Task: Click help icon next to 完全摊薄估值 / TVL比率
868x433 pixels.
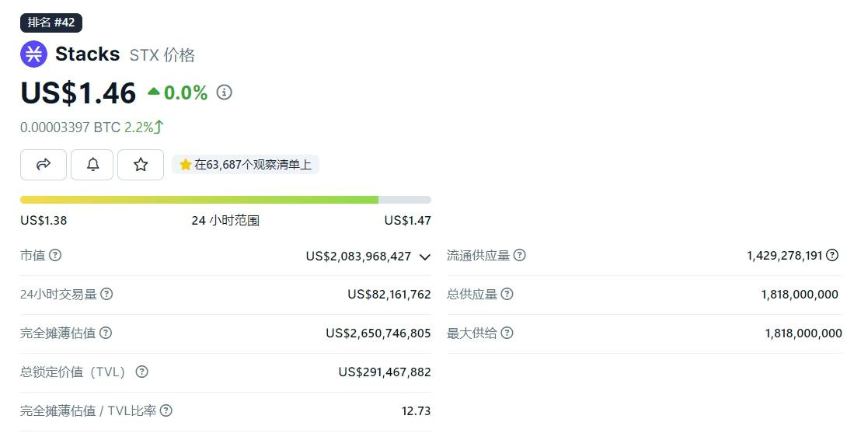Action: point(166,410)
